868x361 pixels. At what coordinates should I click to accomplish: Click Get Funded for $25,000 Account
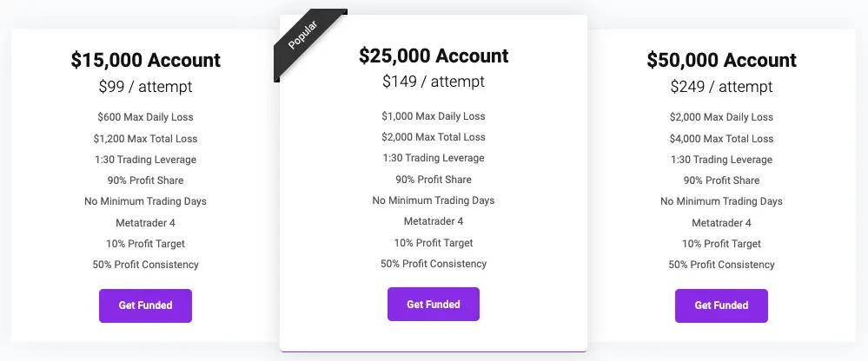434,304
